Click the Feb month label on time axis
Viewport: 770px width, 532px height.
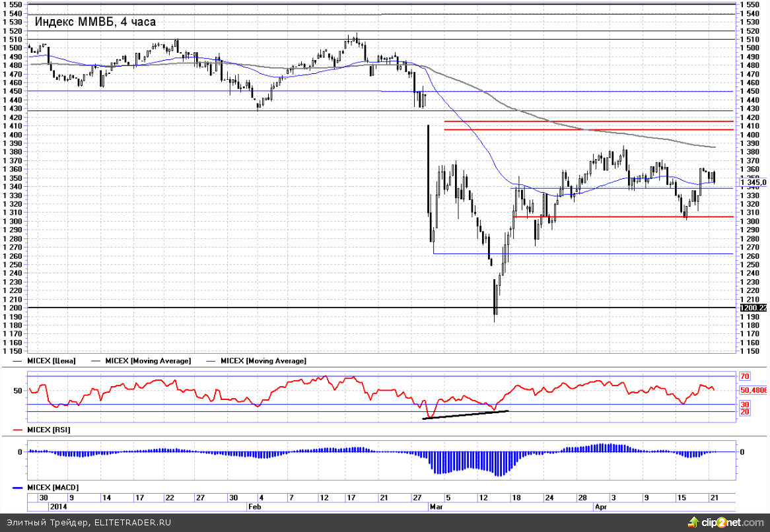click(x=255, y=507)
